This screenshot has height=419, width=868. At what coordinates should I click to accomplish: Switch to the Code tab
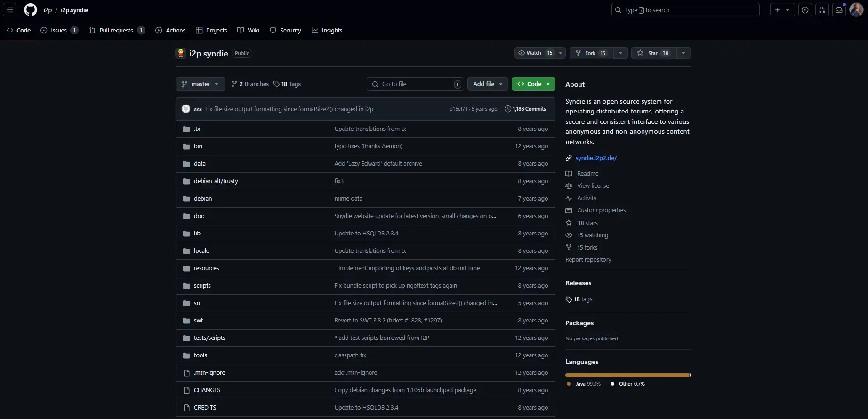coord(19,30)
